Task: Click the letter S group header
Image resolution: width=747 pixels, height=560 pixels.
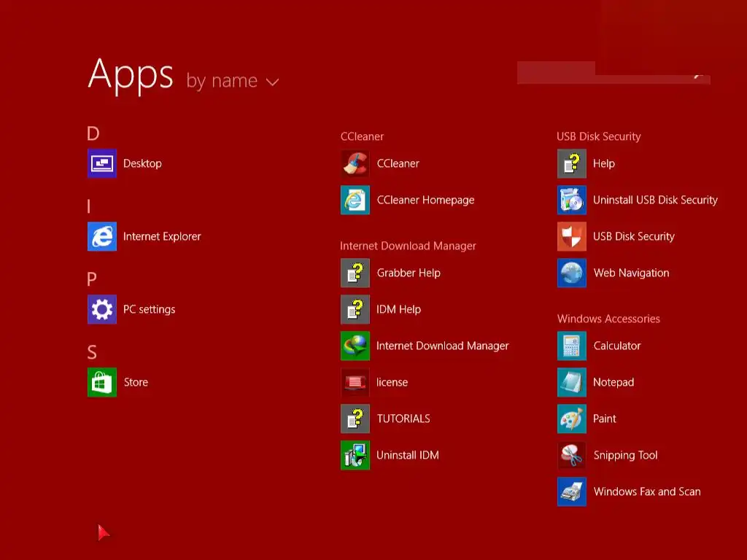Action: click(x=92, y=352)
